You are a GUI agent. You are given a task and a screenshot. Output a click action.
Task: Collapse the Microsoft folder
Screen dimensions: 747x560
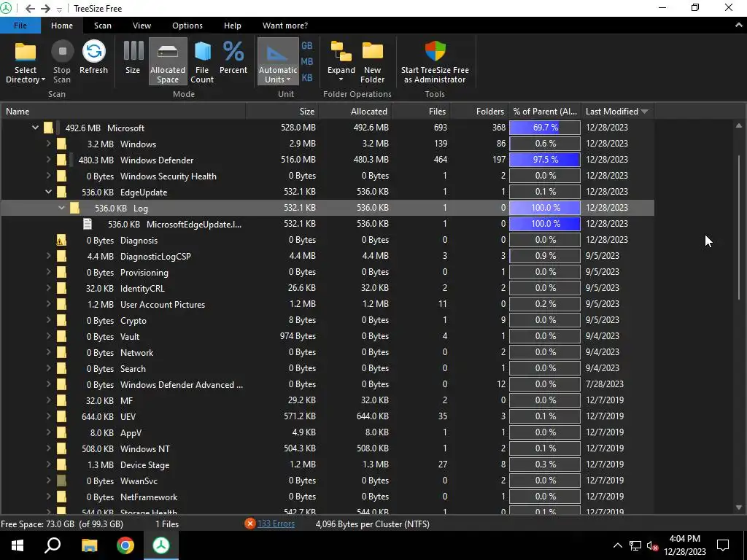pos(35,128)
